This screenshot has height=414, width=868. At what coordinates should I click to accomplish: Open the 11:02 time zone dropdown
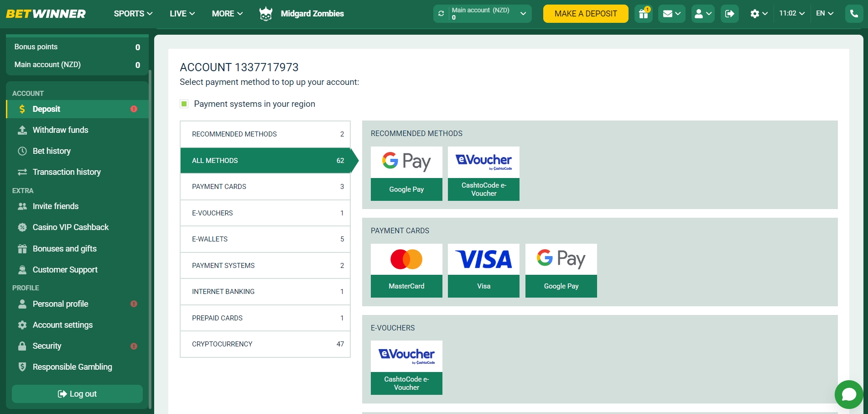[792, 13]
